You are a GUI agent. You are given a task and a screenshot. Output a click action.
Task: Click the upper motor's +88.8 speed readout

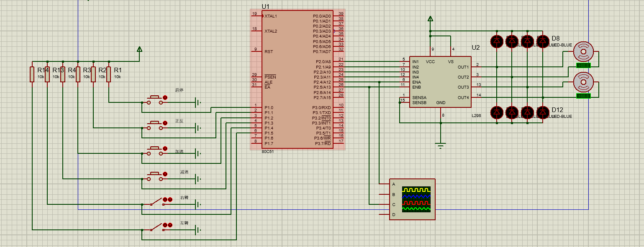(x=583, y=65)
